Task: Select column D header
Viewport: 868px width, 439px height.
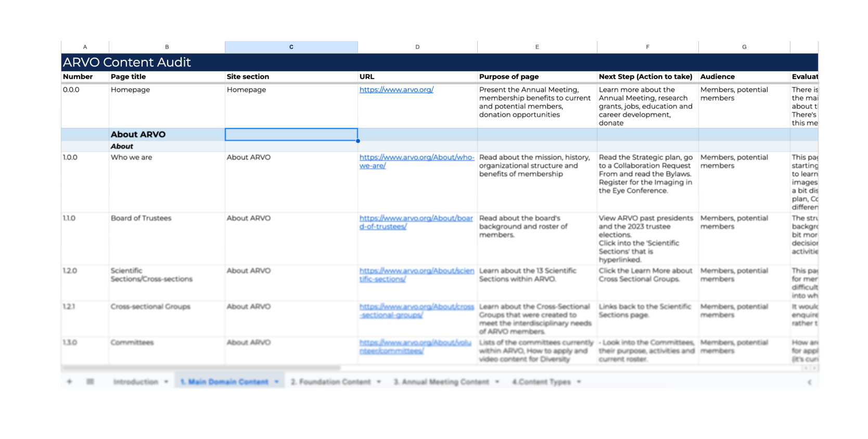Action: tap(417, 47)
